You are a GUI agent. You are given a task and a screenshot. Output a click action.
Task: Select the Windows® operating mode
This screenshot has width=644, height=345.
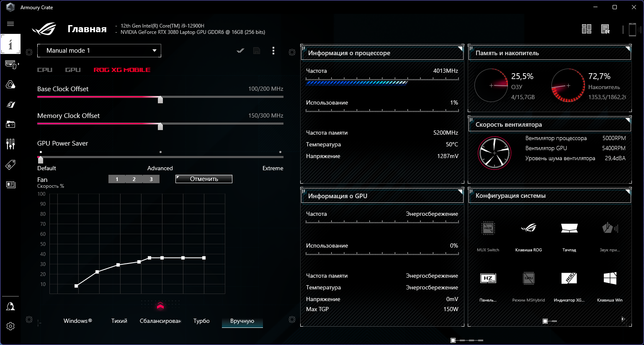78,321
